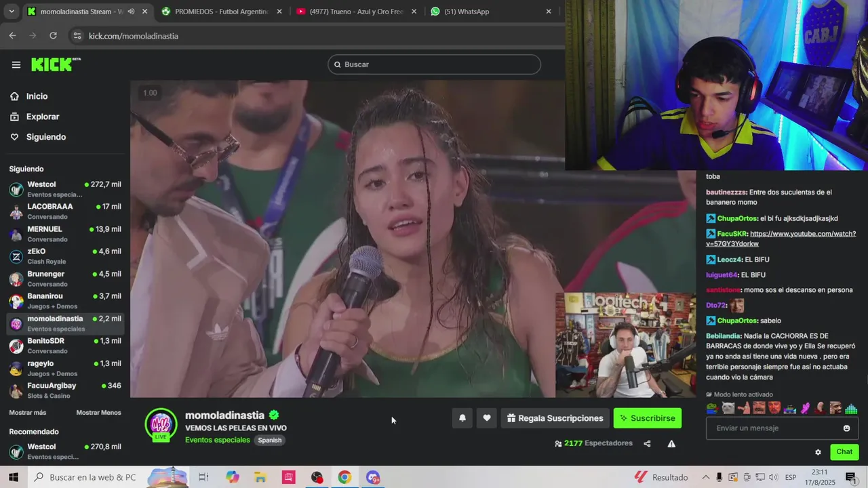Send message with Chat button
This screenshot has height=488, width=868.
point(844,452)
